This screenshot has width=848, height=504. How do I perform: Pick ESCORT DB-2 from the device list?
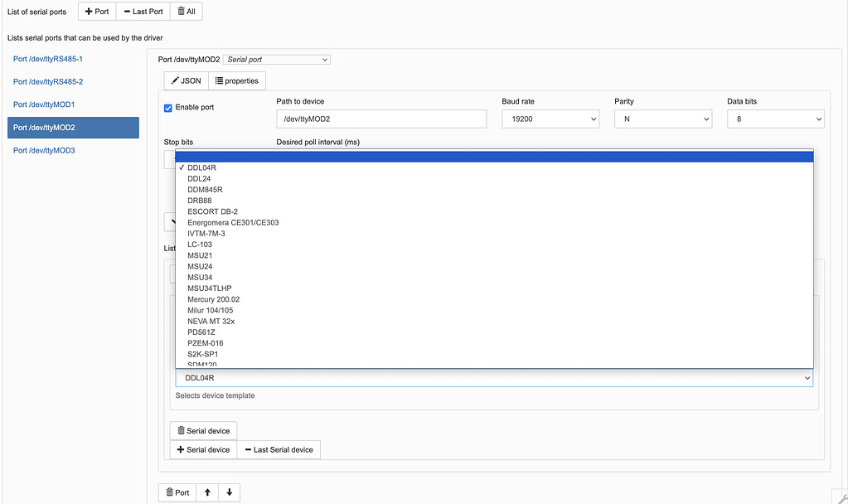point(213,211)
